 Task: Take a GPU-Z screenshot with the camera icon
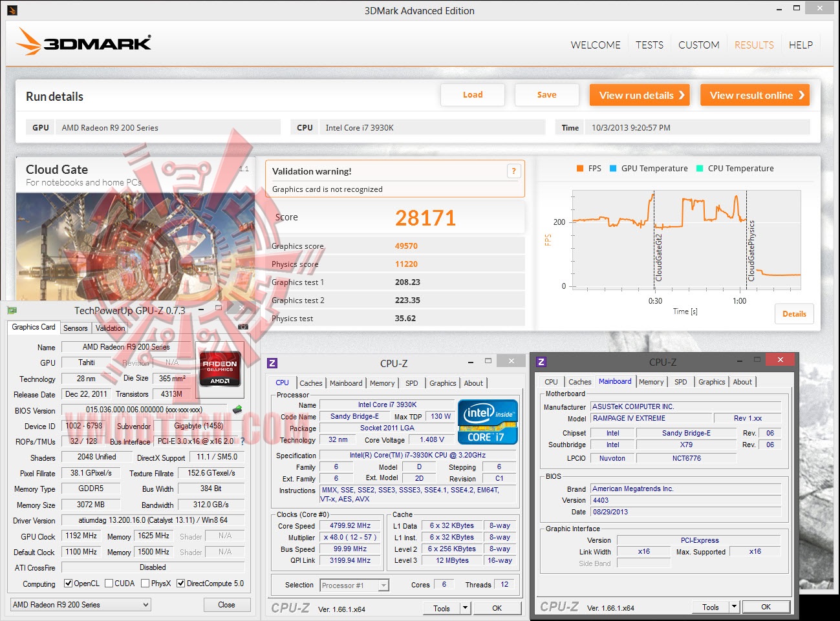tap(243, 327)
